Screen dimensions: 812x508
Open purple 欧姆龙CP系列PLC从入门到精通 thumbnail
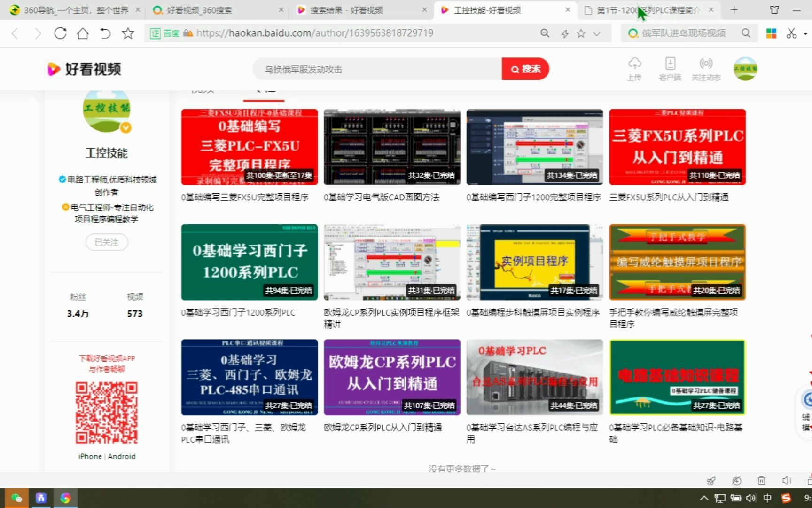coord(392,377)
